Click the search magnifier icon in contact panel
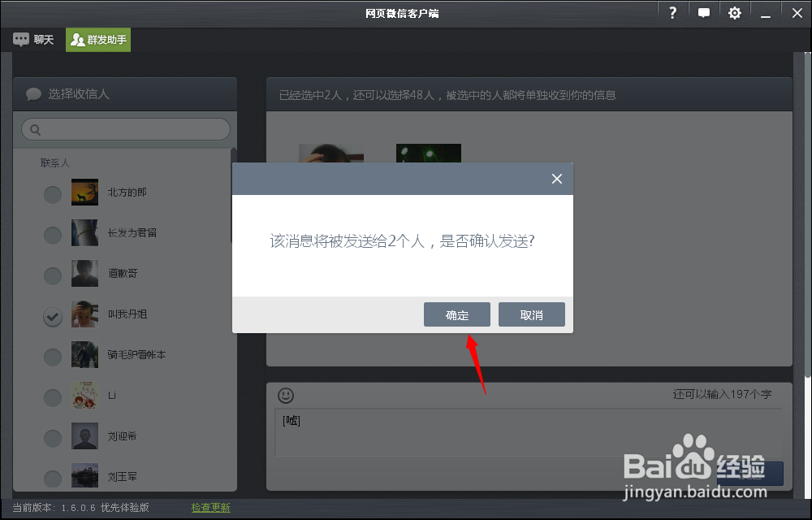 point(35,128)
